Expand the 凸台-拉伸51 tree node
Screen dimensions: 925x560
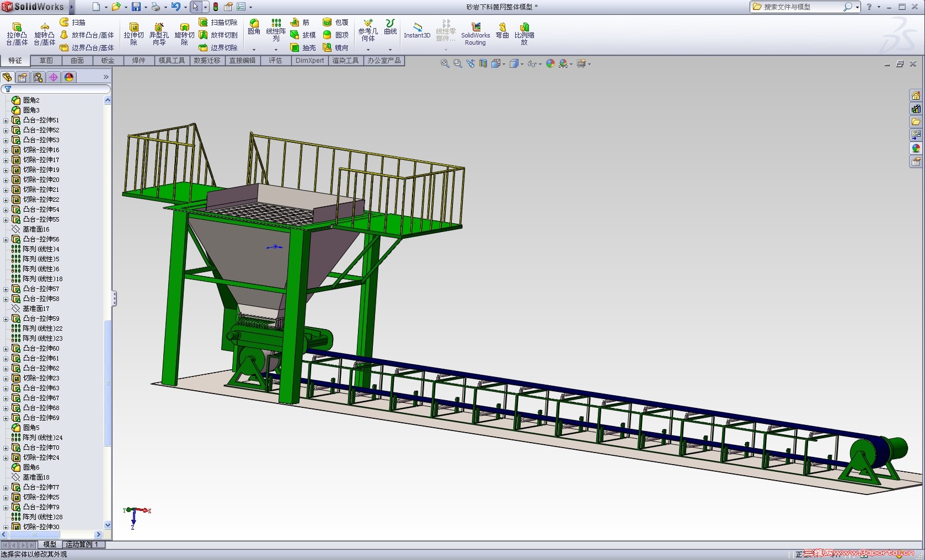click(6, 120)
